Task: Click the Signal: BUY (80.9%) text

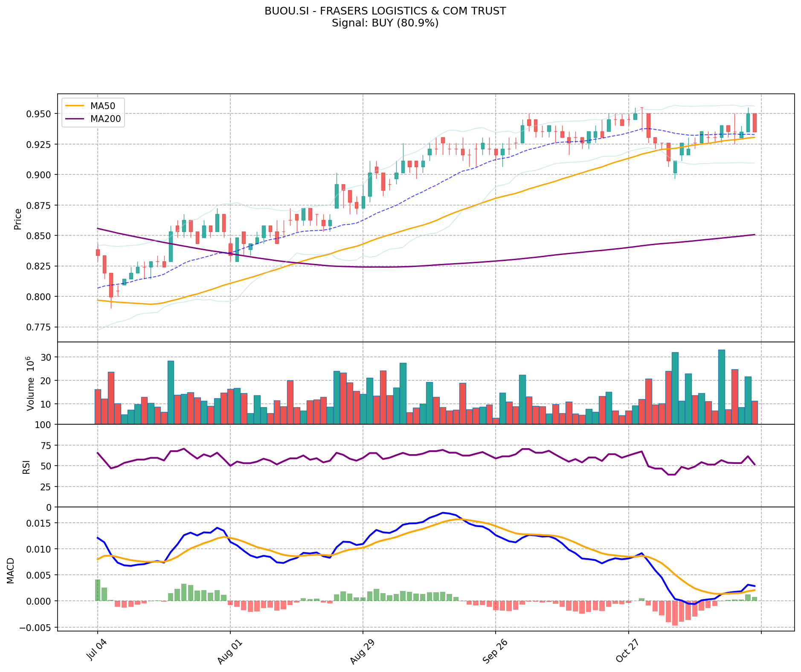Action: [385, 23]
